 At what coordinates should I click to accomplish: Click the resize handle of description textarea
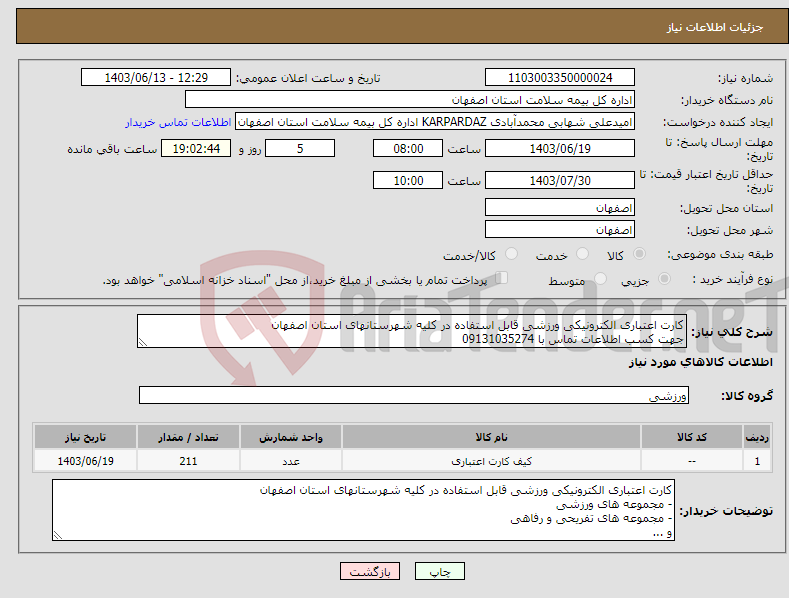click(x=143, y=343)
